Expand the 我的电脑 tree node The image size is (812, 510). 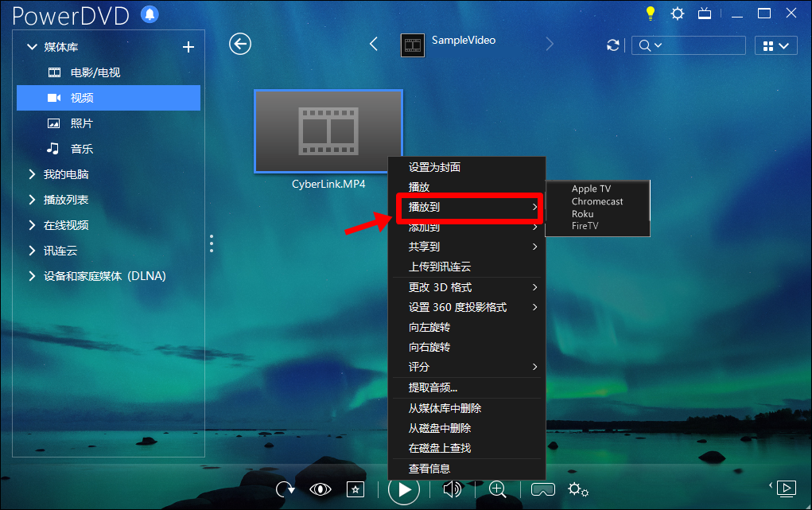pyautogui.click(x=32, y=174)
